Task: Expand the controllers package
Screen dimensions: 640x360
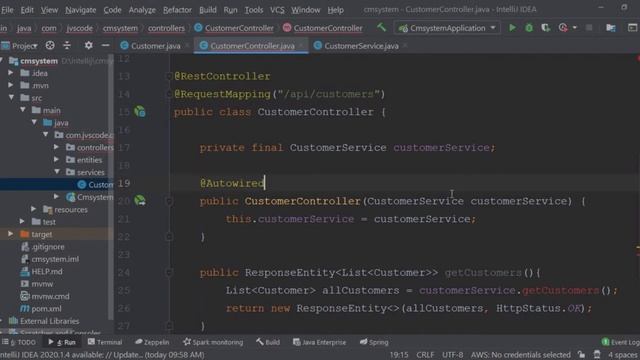Action: 57,147
